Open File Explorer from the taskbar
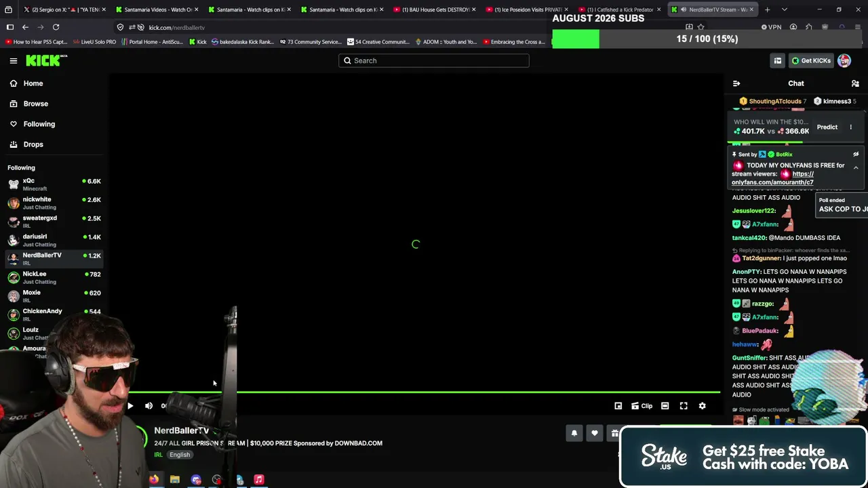Screen dimensions: 868x488 175,480
